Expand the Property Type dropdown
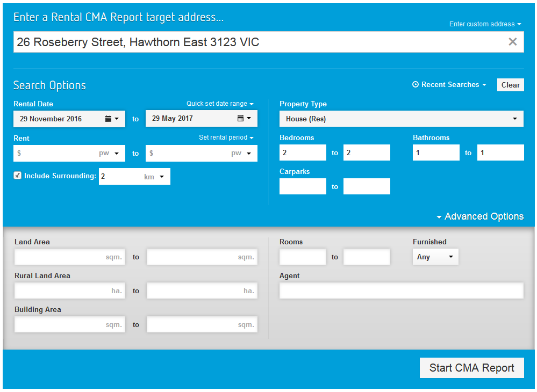This screenshot has height=392, width=537. (x=401, y=119)
